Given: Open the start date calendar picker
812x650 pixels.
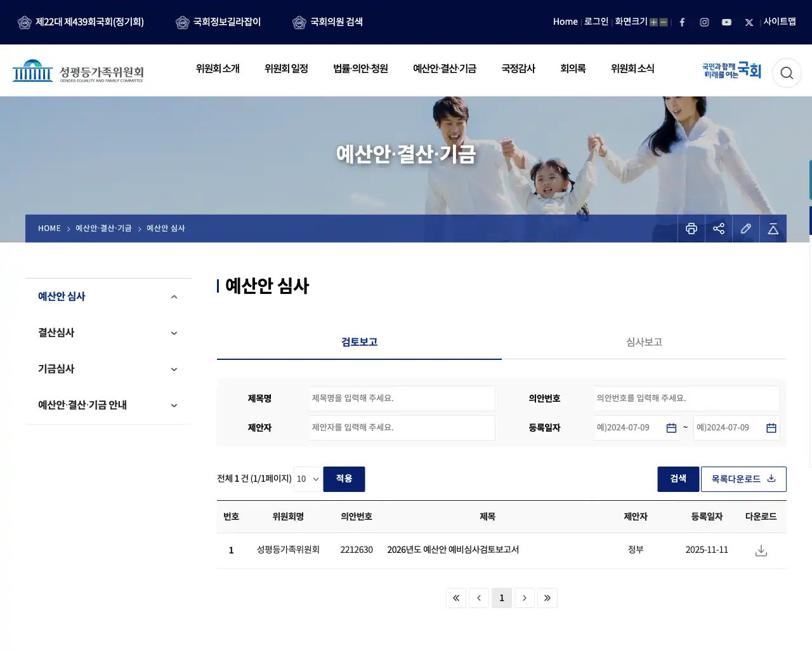Looking at the screenshot, I should pos(671,428).
